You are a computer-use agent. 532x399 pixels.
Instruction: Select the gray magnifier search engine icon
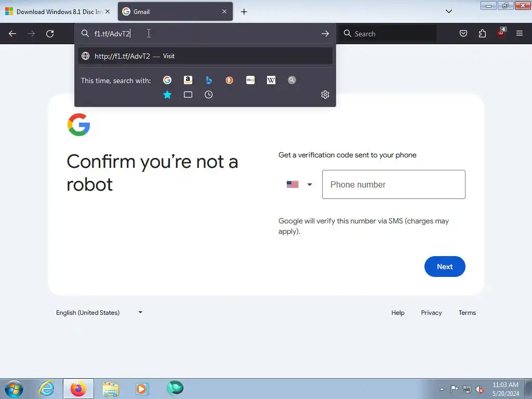point(292,80)
